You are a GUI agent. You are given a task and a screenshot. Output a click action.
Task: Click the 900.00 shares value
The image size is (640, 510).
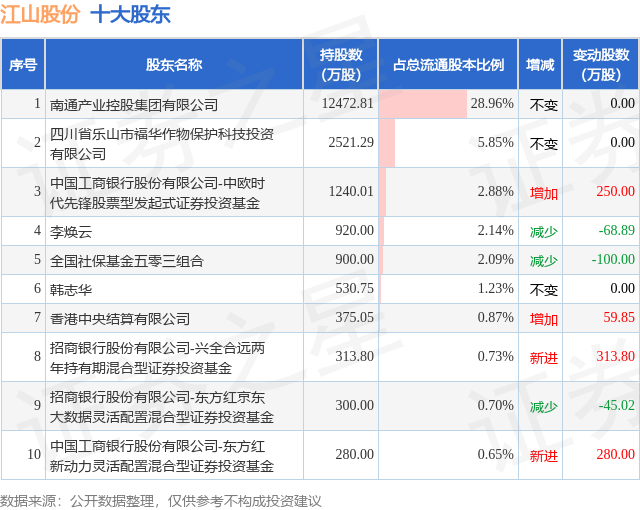[x=354, y=259]
